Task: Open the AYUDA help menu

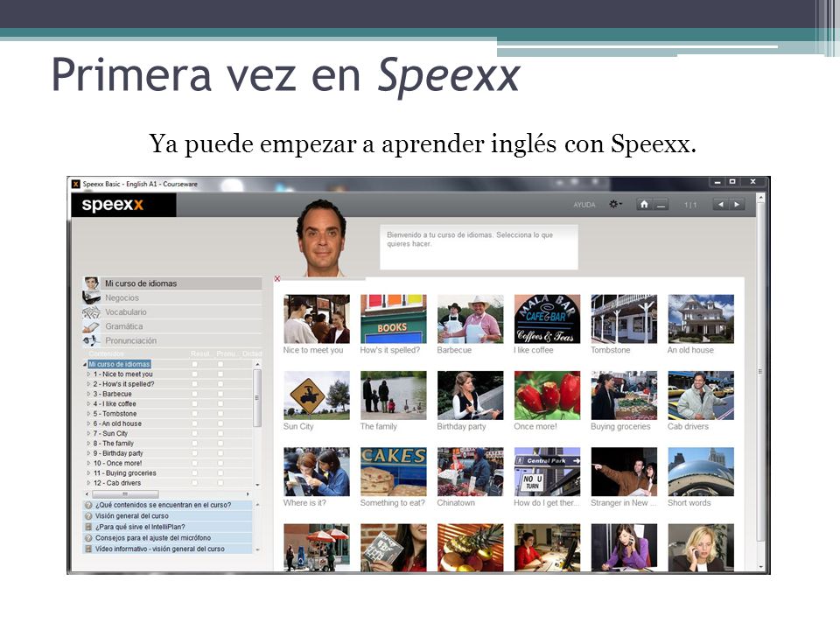Action: pos(584,205)
